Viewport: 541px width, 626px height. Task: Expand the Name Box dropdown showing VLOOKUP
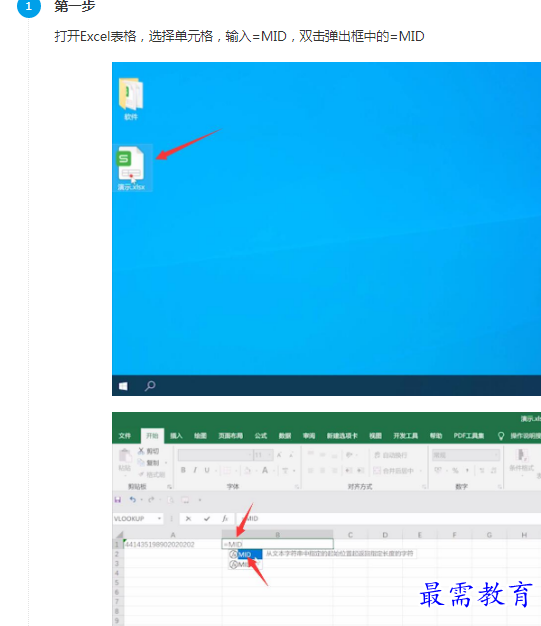(159, 518)
